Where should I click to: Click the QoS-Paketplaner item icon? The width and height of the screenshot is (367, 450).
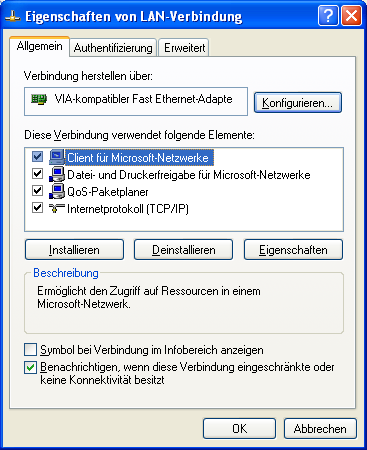57,191
